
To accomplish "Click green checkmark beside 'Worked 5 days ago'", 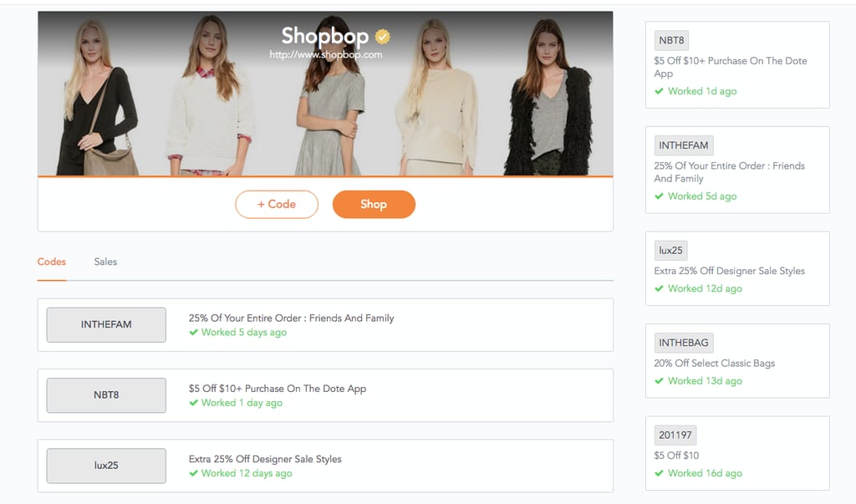I will click(x=193, y=332).
